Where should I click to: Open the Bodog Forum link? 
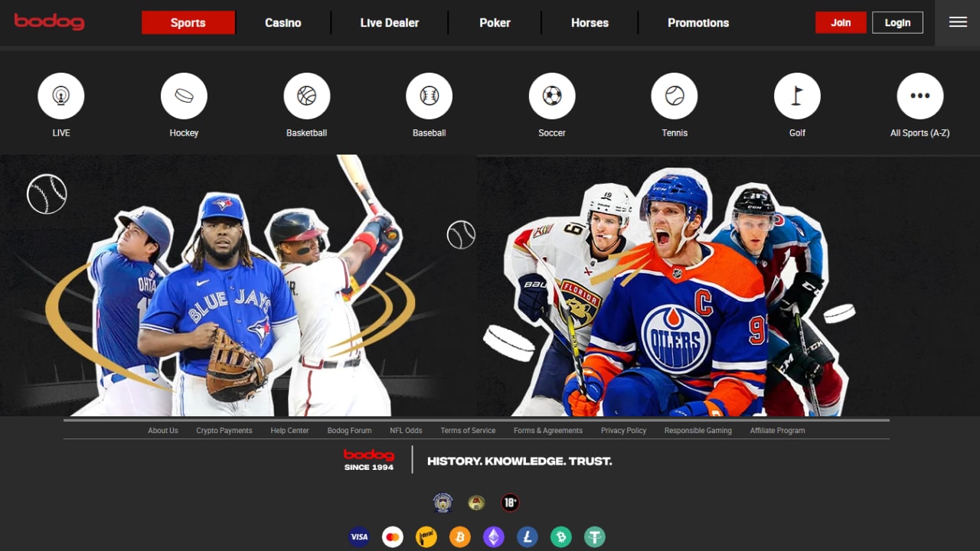(349, 430)
